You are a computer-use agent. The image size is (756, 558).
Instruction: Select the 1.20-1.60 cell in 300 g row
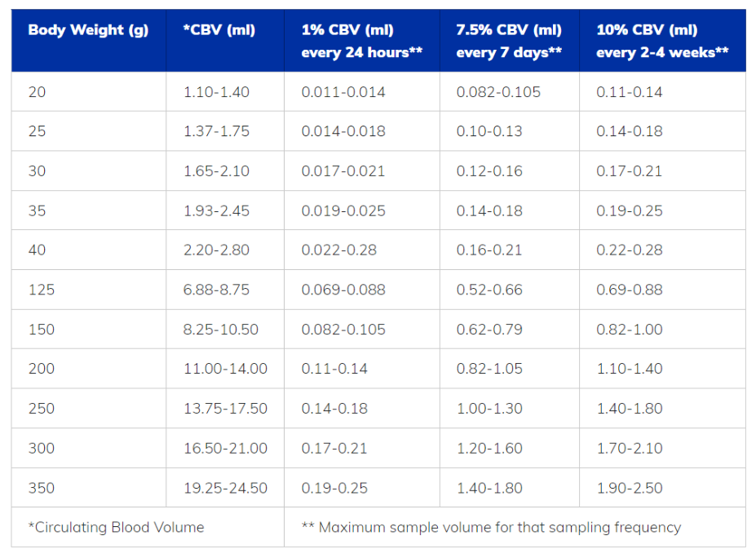click(489, 448)
